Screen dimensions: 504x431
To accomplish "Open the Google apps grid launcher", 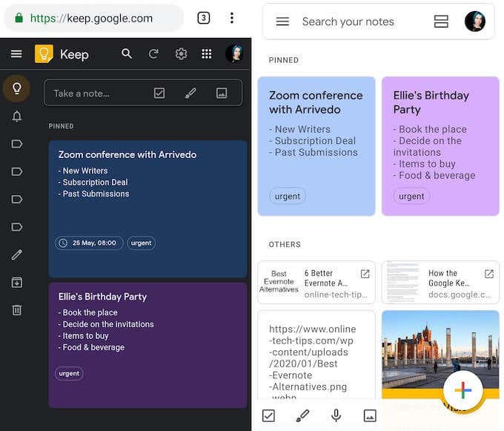I will [x=206, y=53].
